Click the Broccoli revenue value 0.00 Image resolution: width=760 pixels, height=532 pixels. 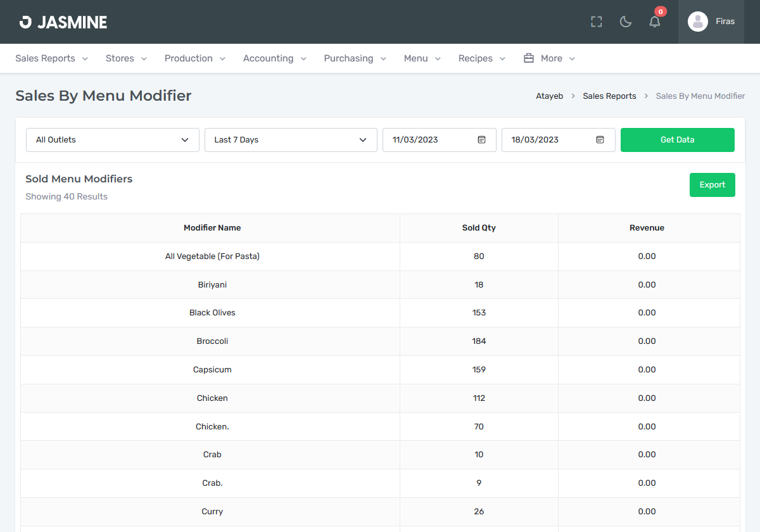coord(647,341)
